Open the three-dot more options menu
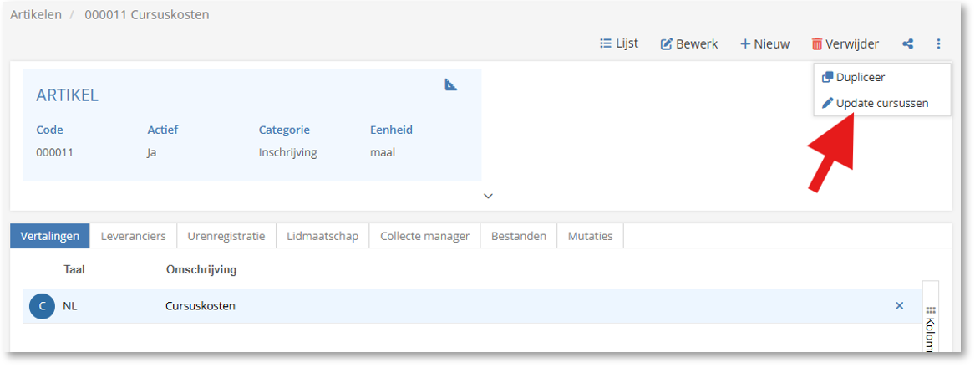980x368 pixels. coord(938,44)
